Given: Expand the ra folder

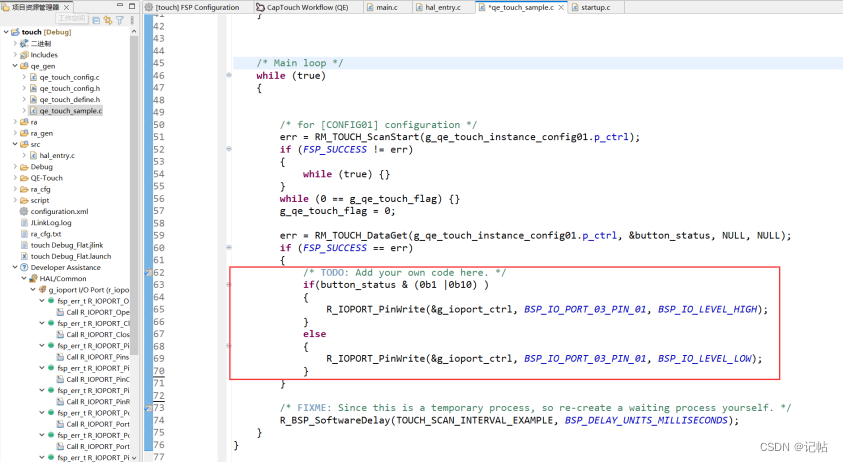Looking at the screenshot, I should pyautogui.click(x=15, y=122).
